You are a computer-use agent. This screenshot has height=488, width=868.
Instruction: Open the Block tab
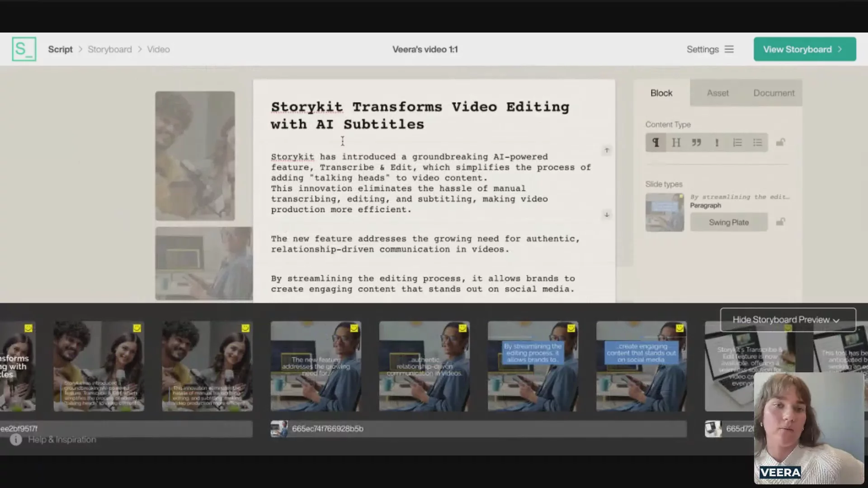(661, 93)
